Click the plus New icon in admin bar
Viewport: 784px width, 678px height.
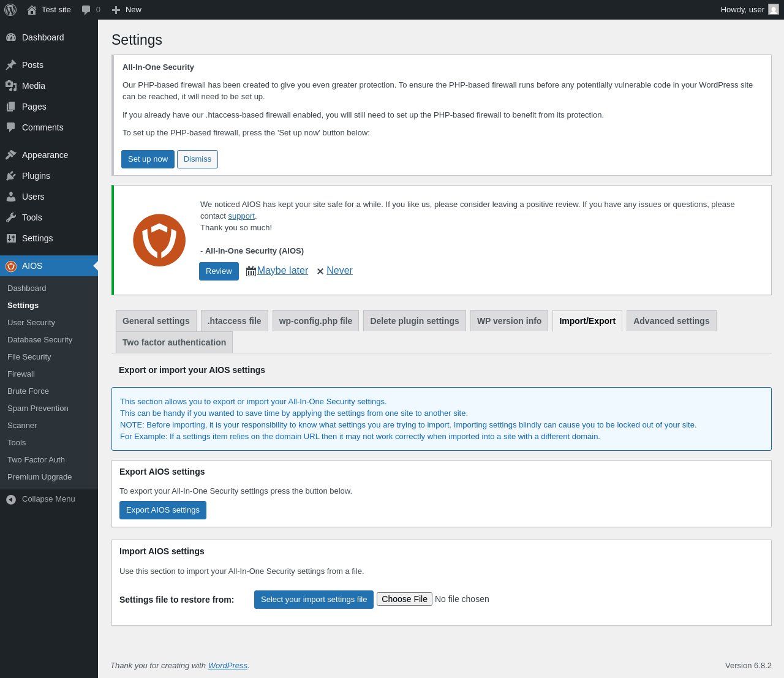point(116,10)
